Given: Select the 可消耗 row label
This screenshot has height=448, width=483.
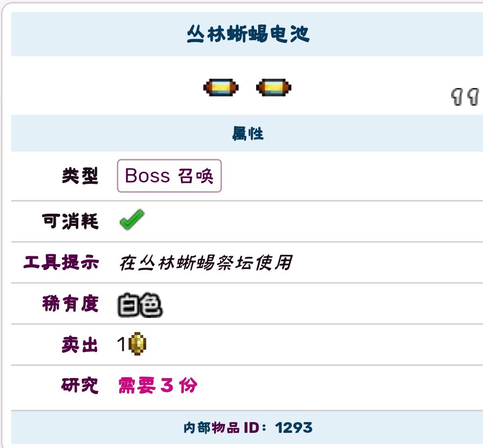Looking at the screenshot, I should coord(70,222).
